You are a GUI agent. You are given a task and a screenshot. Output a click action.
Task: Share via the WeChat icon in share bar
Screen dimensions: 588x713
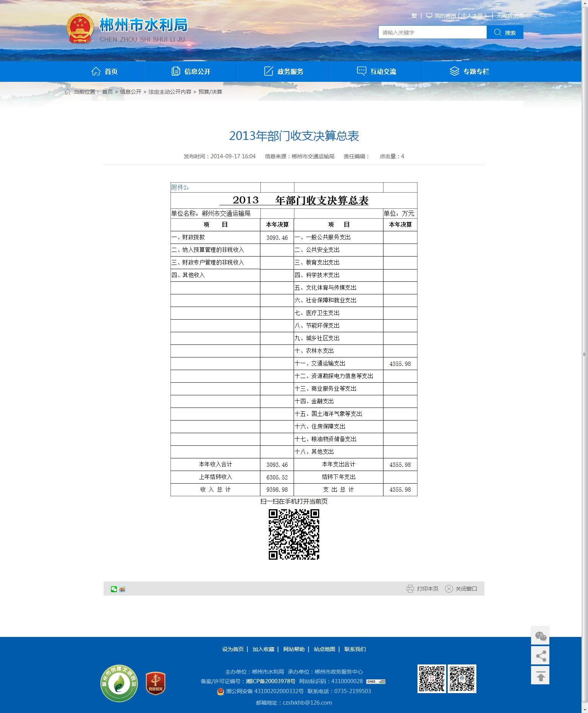pos(114,589)
